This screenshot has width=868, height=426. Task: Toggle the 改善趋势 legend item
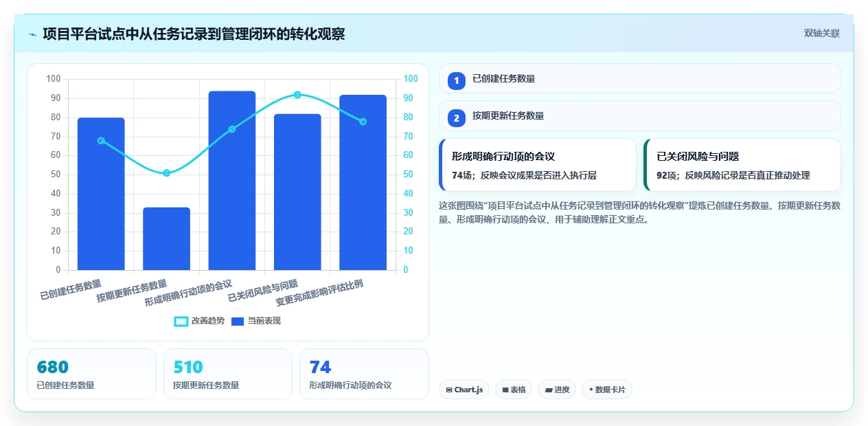[x=199, y=321]
